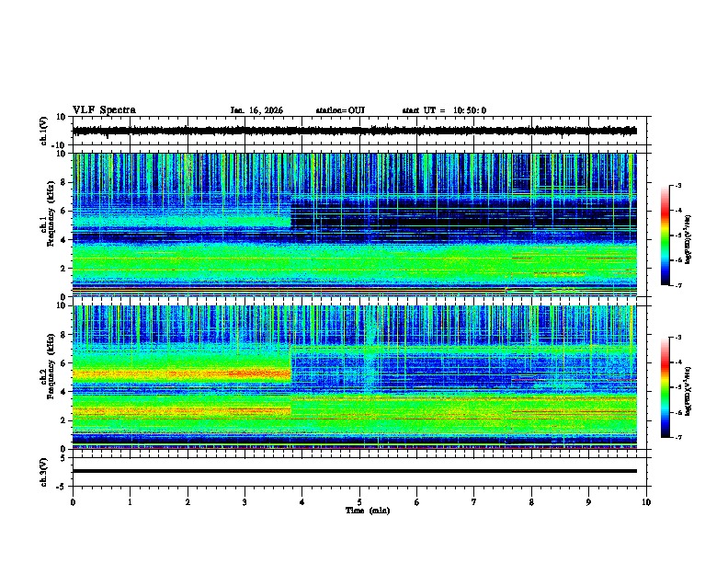Click the ch.3 flat voltage trace
This screenshot has height=563, width=728.
pos(355,471)
